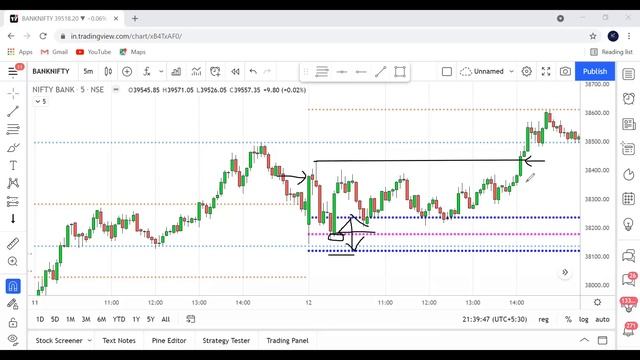Select the trend line drawing tool
The height and width of the screenshot is (360, 640).
point(13,111)
